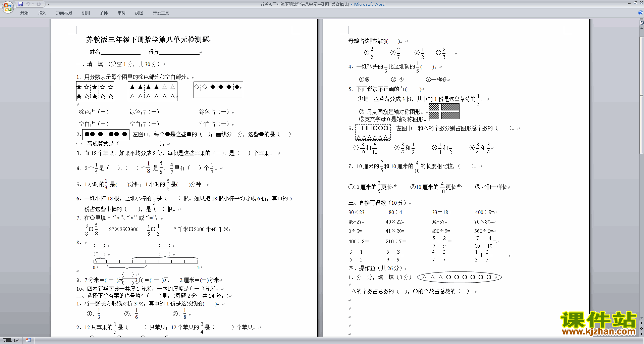The image size is (644, 344).
Task: Click the split bar handle above the ruler icon
Action: 642,19
